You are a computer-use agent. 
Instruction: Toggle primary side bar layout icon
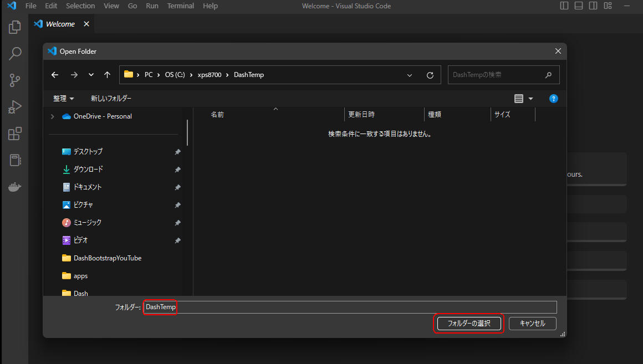(564, 6)
